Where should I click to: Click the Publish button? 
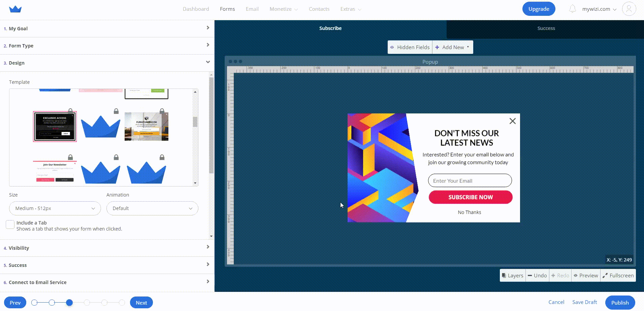pos(620,303)
